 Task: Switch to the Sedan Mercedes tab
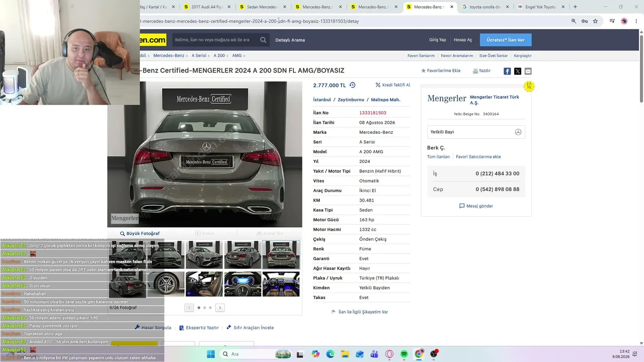262,7
